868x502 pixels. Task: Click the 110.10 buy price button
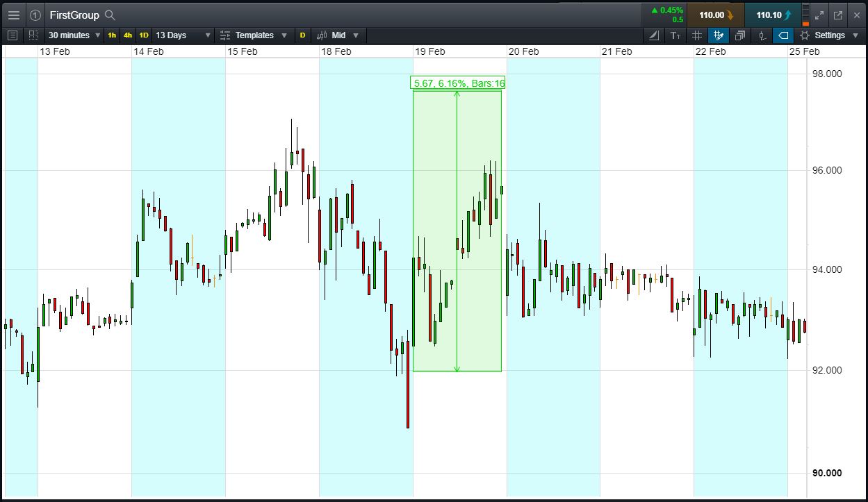click(772, 15)
